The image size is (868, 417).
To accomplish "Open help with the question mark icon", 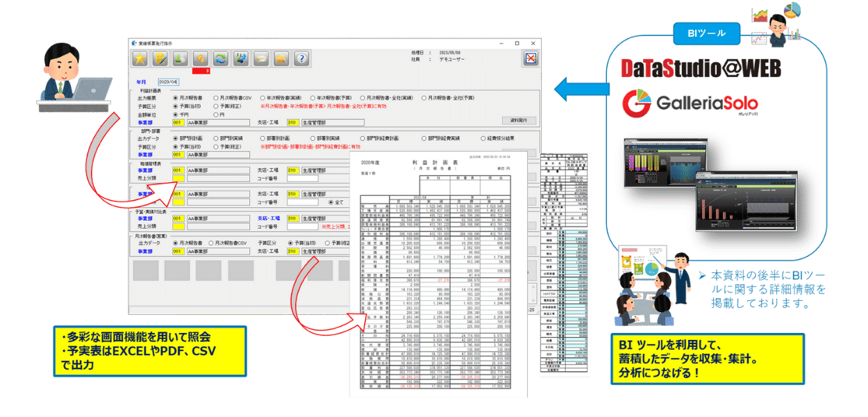I will click(301, 58).
